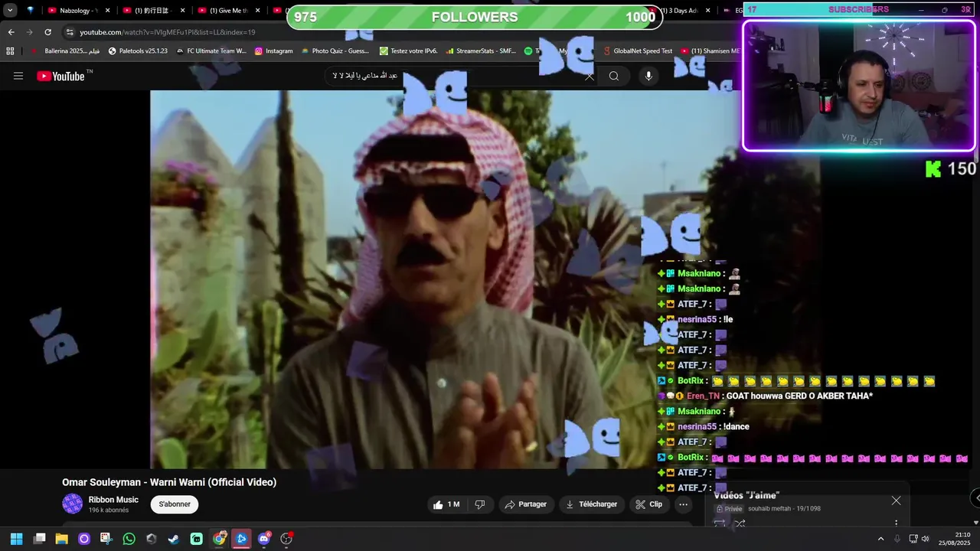Viewport: 980px width, 551px height.
Task: Clear the YouTube search text with X
Action: [x=590, y=76]
